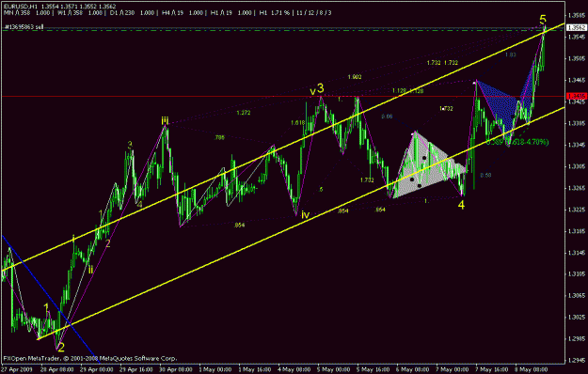Click the 1.618 Fibonacci ratio label
Image resolution: width=588 pixels, height=374 pixels.
tap(297, 123)
